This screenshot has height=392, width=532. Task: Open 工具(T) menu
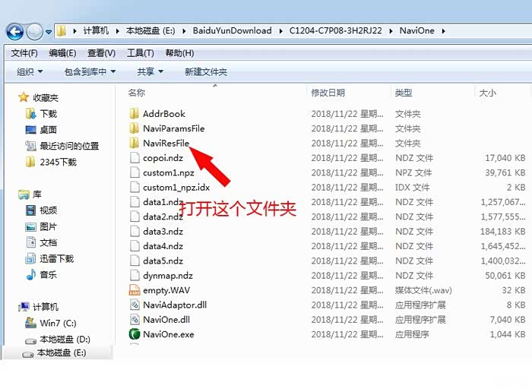140,53
